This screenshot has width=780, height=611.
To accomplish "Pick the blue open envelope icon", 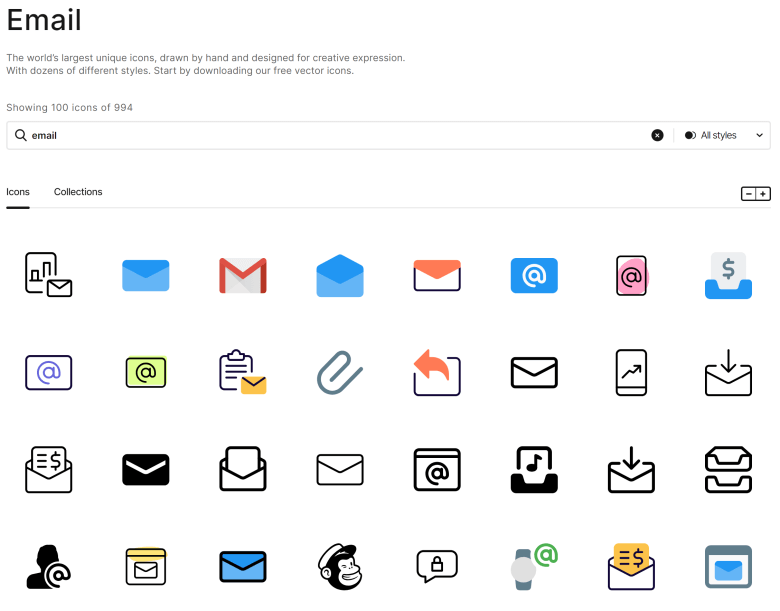I will 340,275.
